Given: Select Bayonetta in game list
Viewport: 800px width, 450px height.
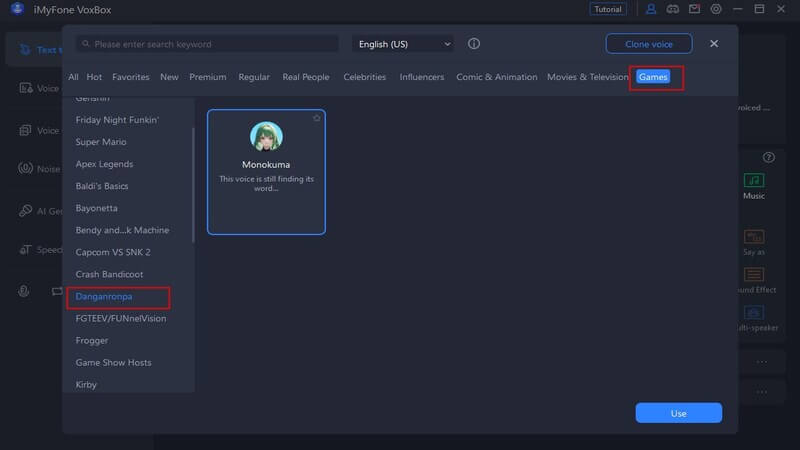Looking at the screenshot, I should click(x=96, y=208).
